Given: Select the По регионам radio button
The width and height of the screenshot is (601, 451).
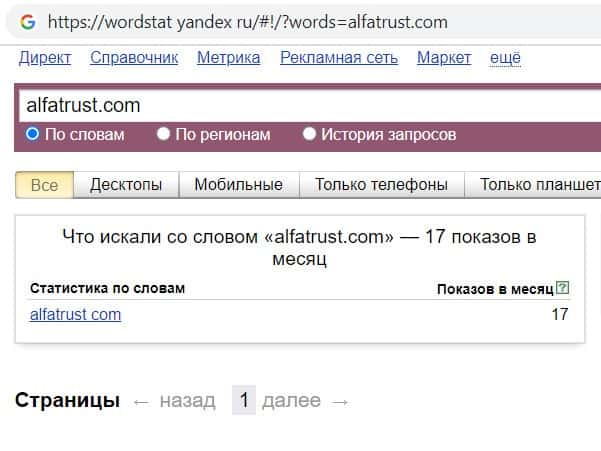Looking at the screenshot, I should (x=163, y=134).
